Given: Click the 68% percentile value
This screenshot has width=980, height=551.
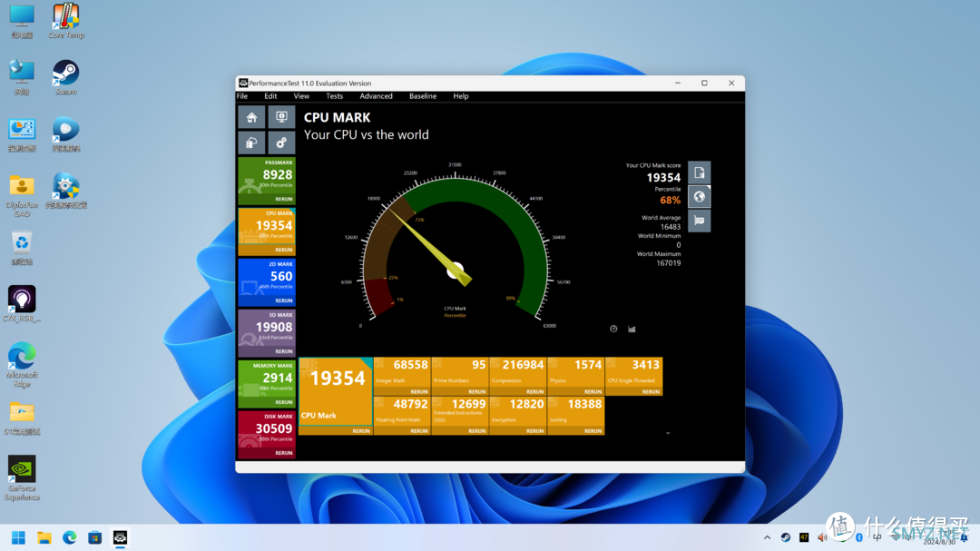Looking at the screenshot, I should point(670,200).
